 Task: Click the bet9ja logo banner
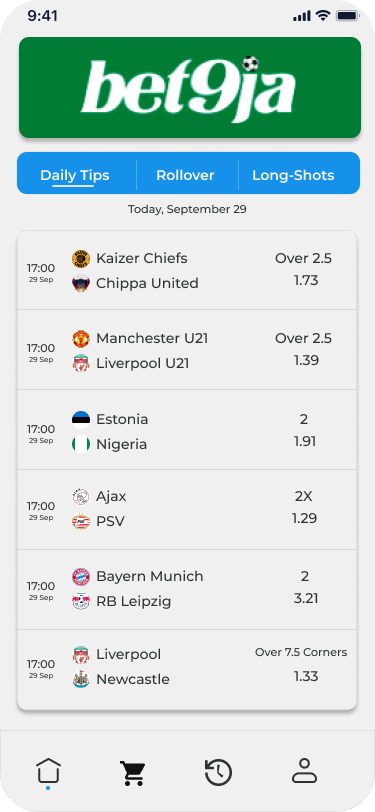(x=190, y=88)
